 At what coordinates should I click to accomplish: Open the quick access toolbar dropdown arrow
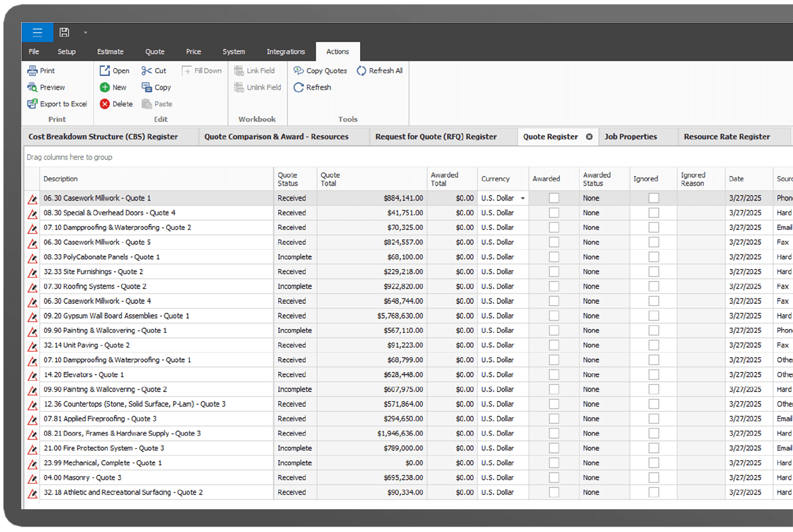click(x=85, y=33)
